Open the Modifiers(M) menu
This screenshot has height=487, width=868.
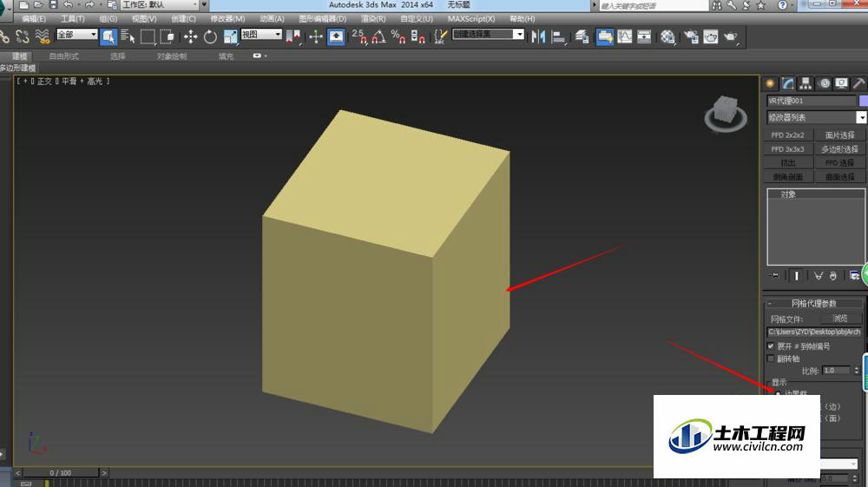(227, 19)
